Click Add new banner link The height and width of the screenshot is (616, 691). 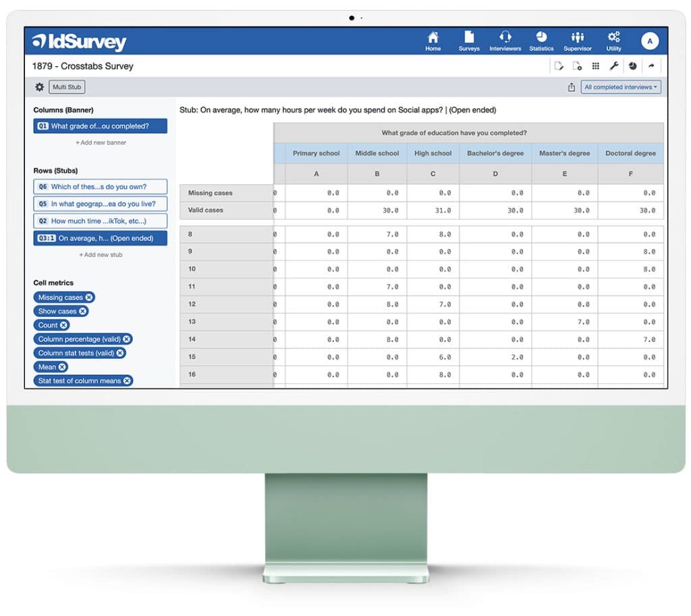click(101, 143)
